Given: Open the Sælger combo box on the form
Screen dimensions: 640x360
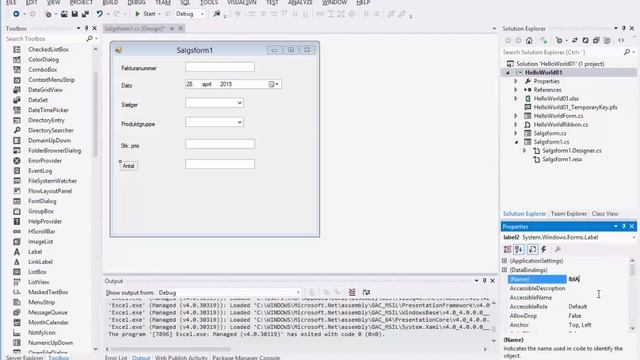Looking at the screenshot, I should pos(240,103).
